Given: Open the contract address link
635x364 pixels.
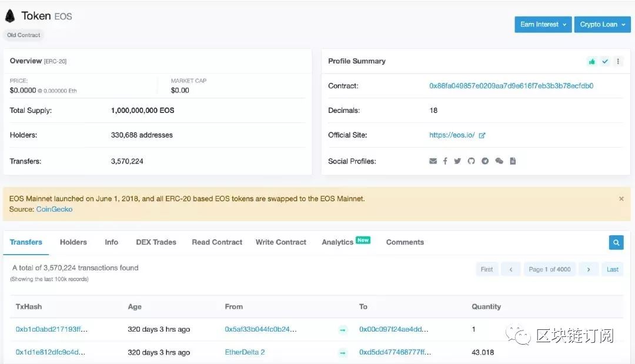Looking at the screenshot, I should point(511,86).
